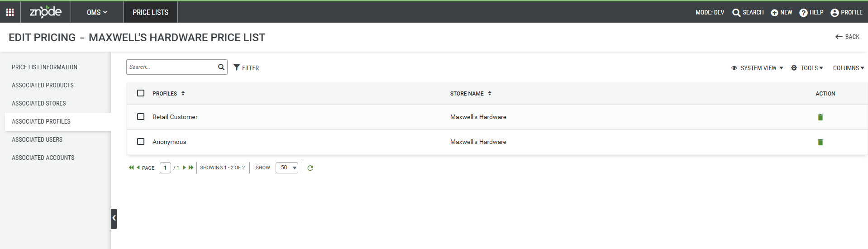Open global Search in top bar
The height and width of the screenshot is (249, 868).
(x=748, y=12)
